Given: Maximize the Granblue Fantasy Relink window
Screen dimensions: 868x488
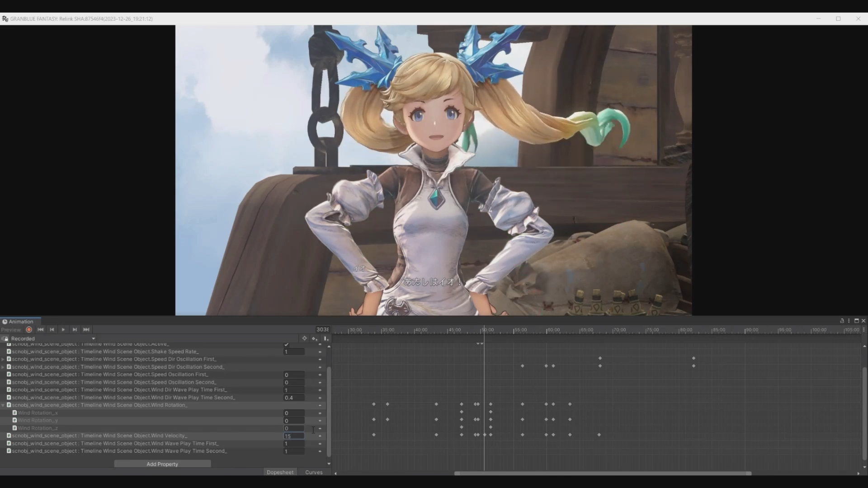Looking at the screenshot, I should pos(838,19).
